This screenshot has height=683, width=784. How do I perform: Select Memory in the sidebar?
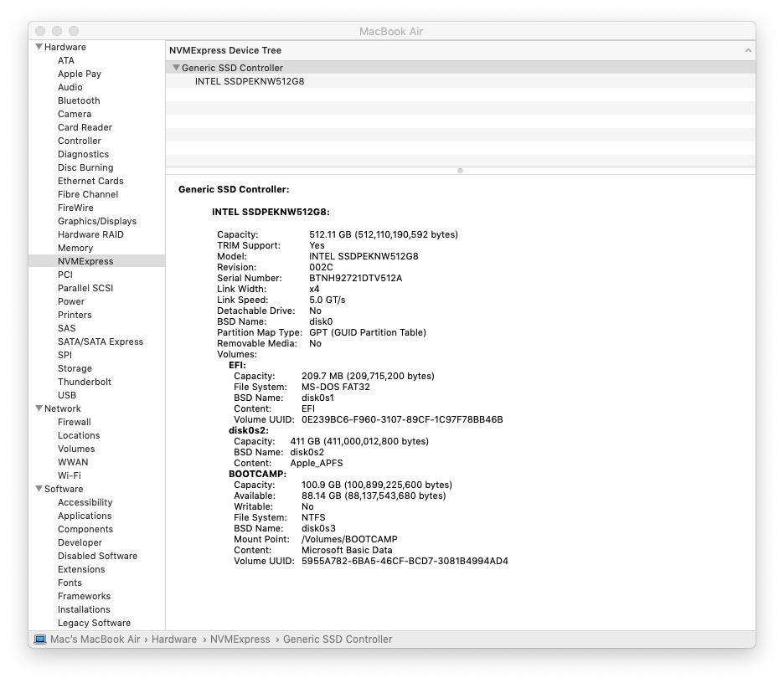click(x=75, y=248)
